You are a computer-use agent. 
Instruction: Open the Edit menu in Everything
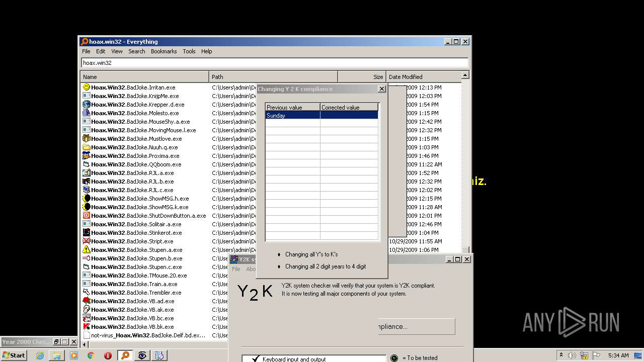point(101,51)
